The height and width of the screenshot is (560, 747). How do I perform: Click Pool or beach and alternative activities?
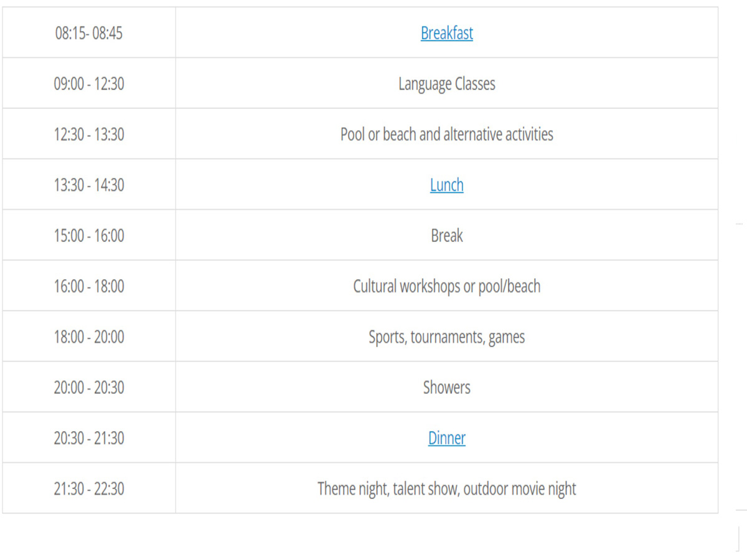[446, 134]
